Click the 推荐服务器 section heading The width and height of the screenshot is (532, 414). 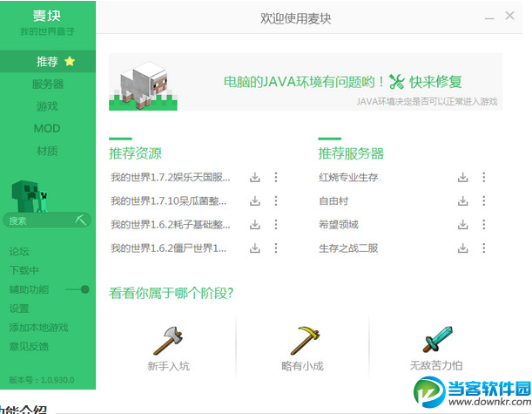pos(351,153)
